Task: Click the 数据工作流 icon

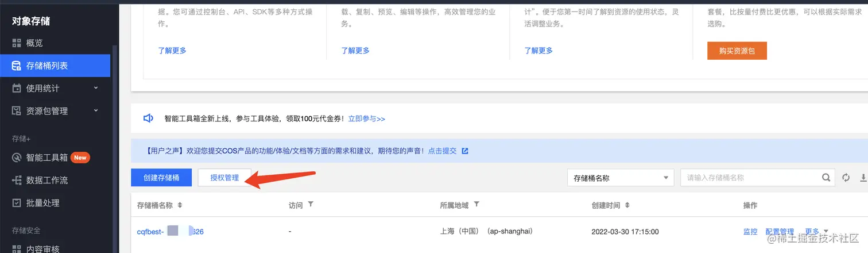Action: coord(17,180)
